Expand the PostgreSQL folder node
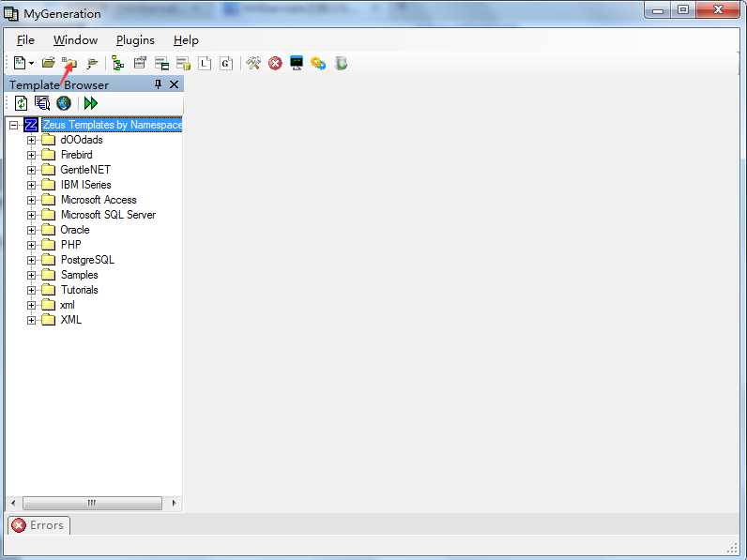Screen dimensions: 747x560 31,260
